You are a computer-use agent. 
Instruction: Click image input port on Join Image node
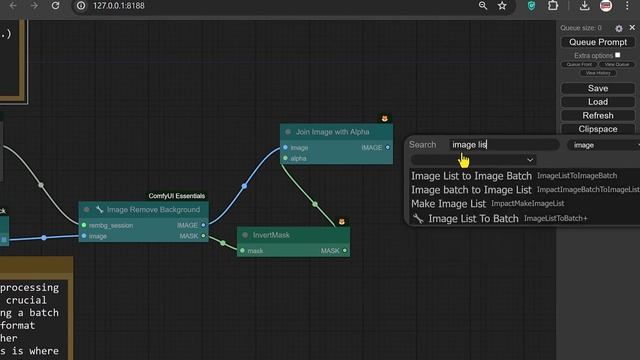tap(285, 147)
